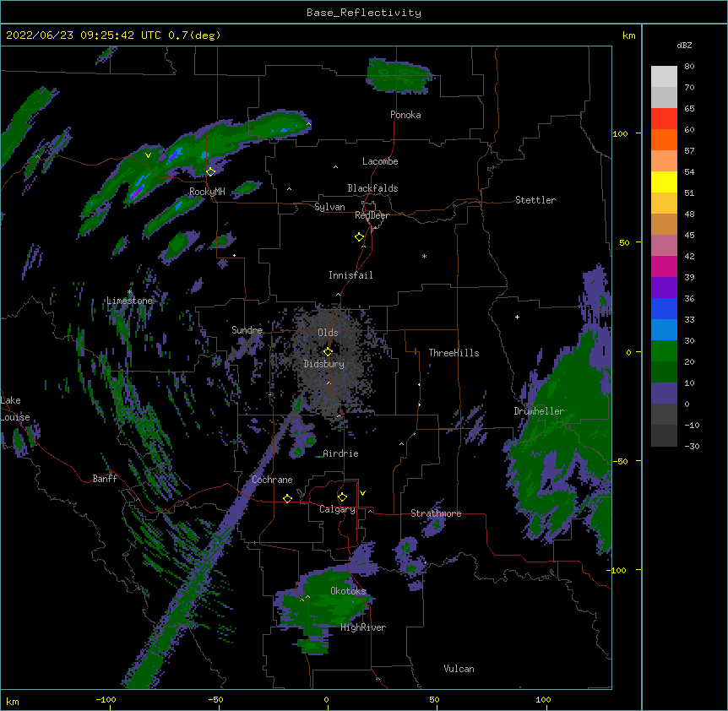Select the yellow diamond marker below Cochrane
This screenshot has height=711, width=728.
[x=287, y=498]
